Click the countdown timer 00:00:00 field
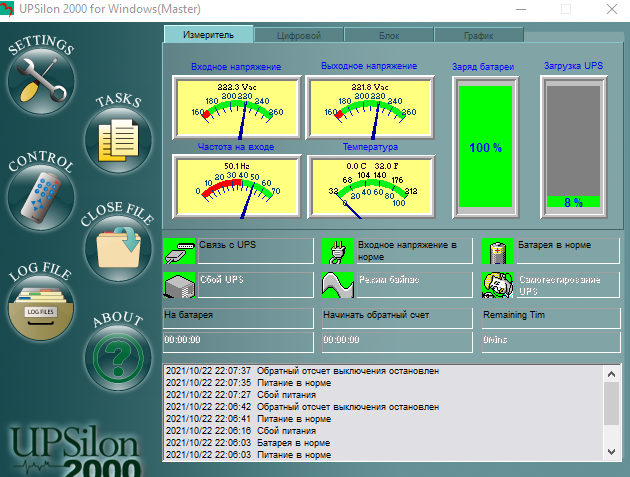Viewport: 630px width, 477px height. 397,342
